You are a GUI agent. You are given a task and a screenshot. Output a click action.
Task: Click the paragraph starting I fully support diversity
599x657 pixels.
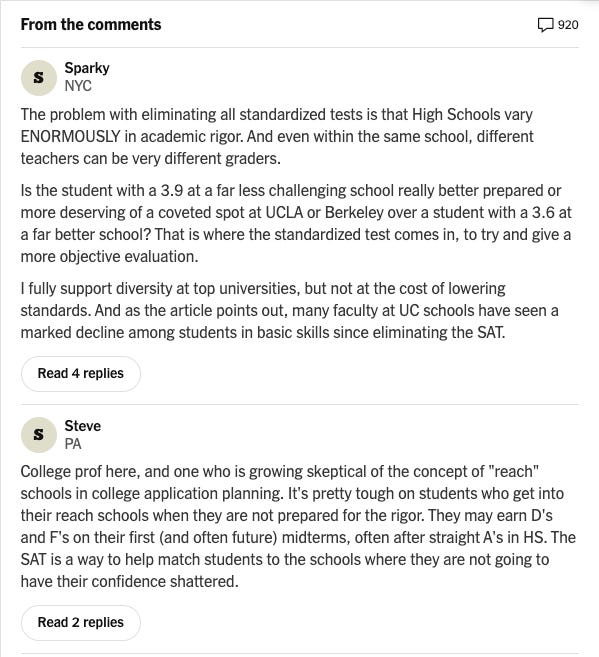pyautogui.click(x=289, y=310)
